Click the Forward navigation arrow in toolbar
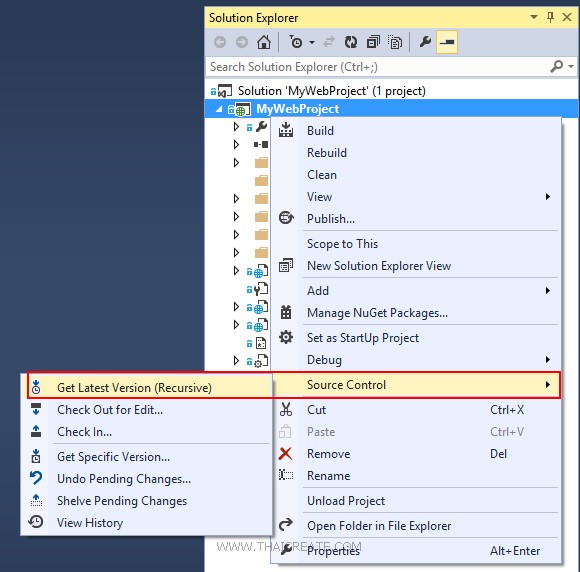The image size is (580, 572). (x=242, y=42)
